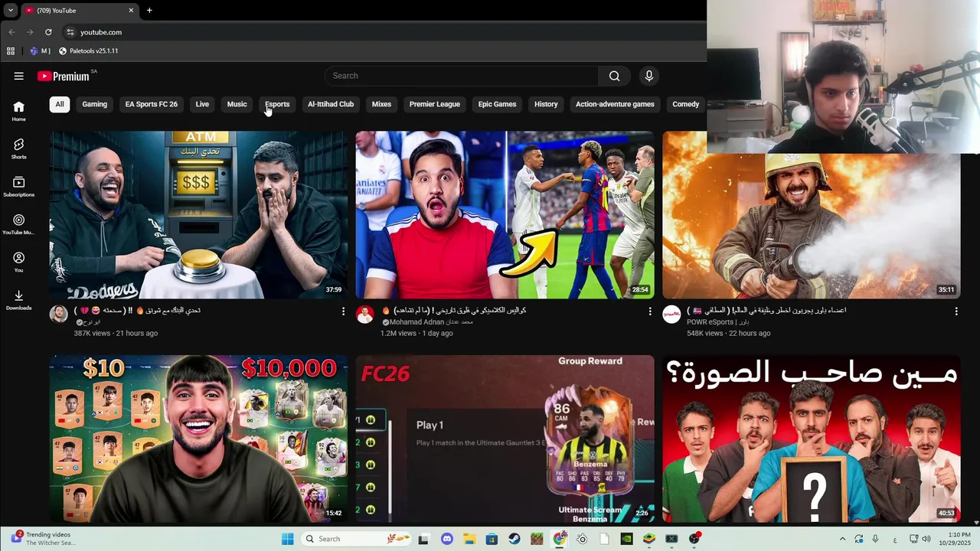Reload the page in the browser
This screenshot has height=551, width=980.
[x=48, y=32]
